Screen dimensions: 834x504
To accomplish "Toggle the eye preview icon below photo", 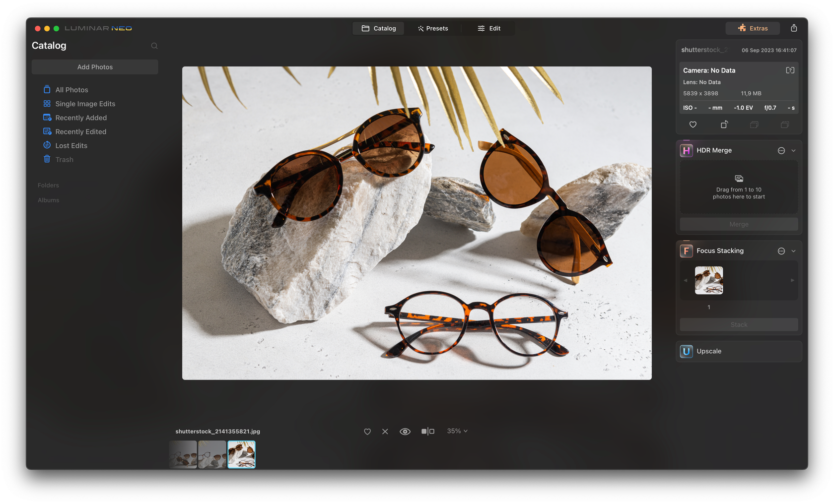I will coord(405,432).
